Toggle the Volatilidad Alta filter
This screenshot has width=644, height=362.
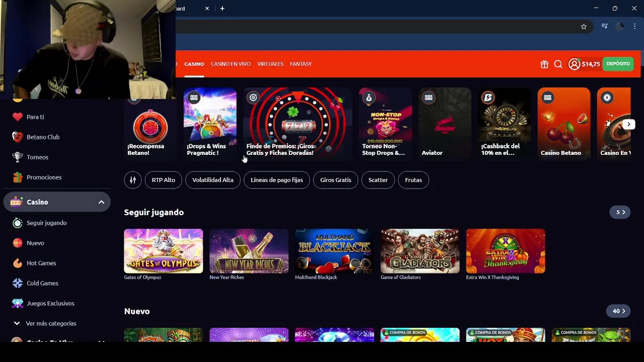[213, 180]
